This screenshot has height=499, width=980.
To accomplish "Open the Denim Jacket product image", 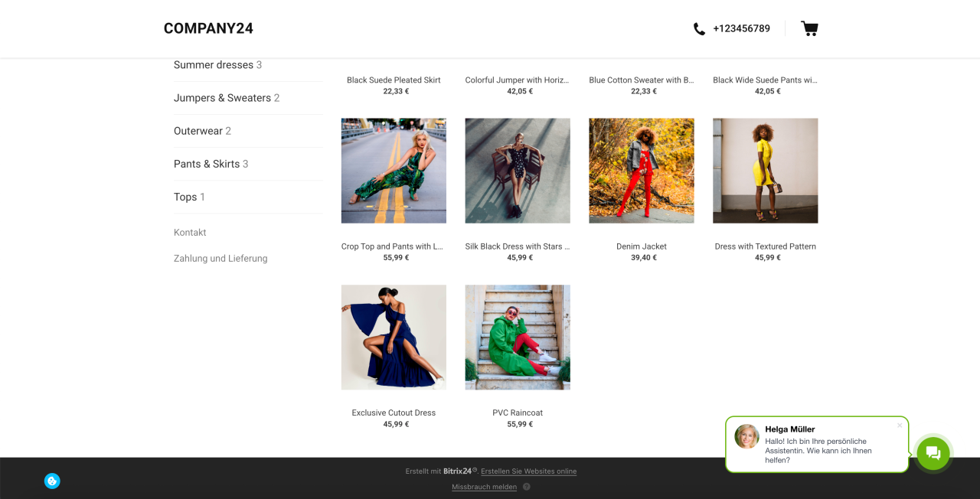I will [x=642, y=171].
